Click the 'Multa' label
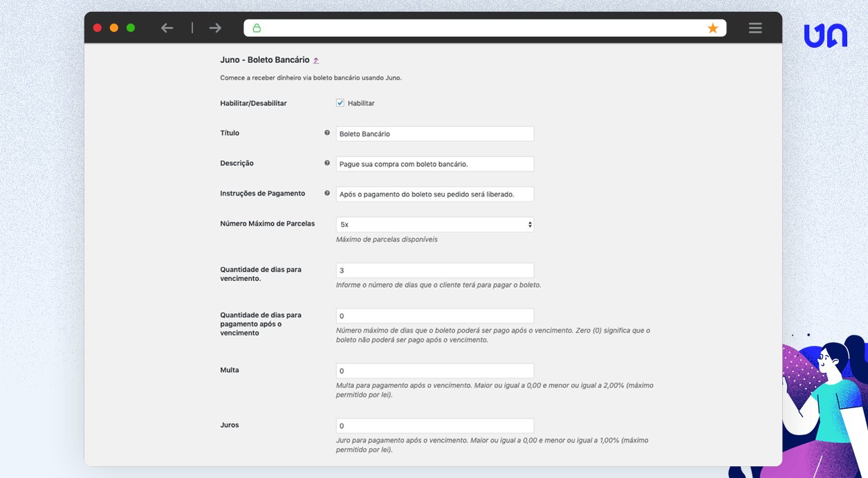 (230, 370)
